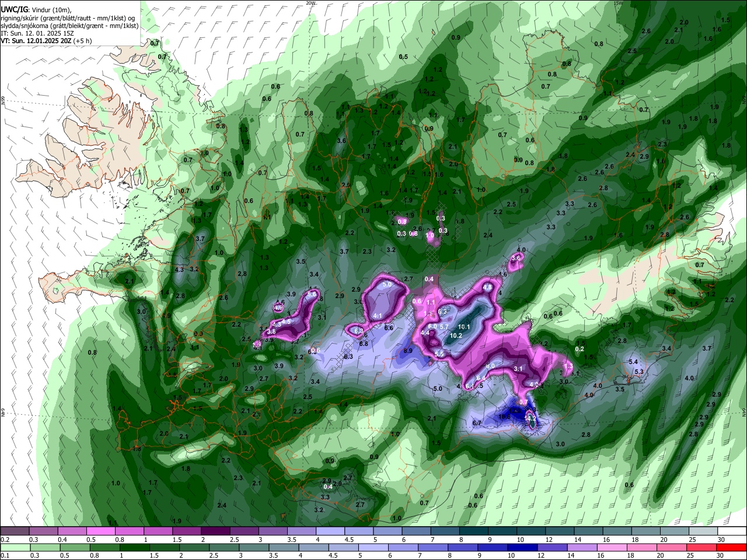Click the 14.2 precipitation value on the map
This screenshot has height=560, width=747.
[x=530, y=418]
